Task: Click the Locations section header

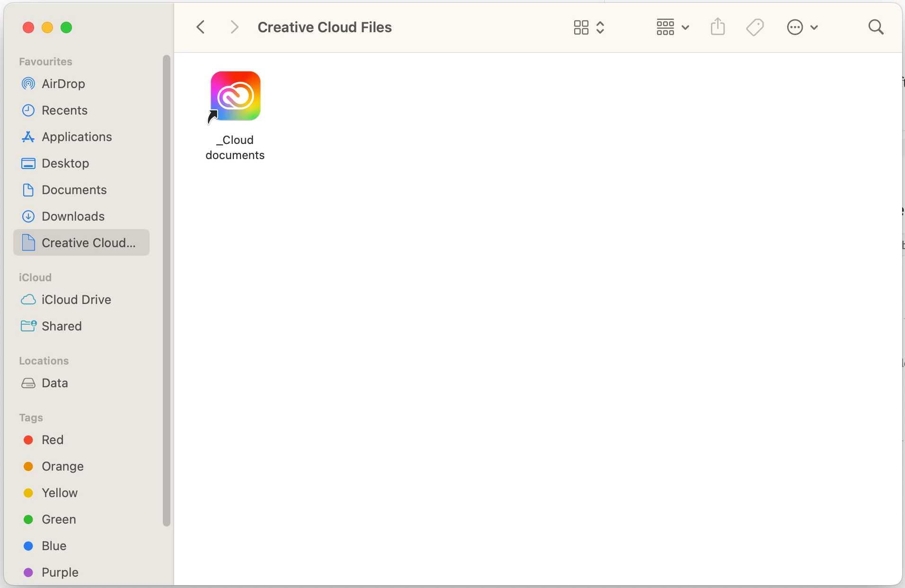Action: pos(44,361)
